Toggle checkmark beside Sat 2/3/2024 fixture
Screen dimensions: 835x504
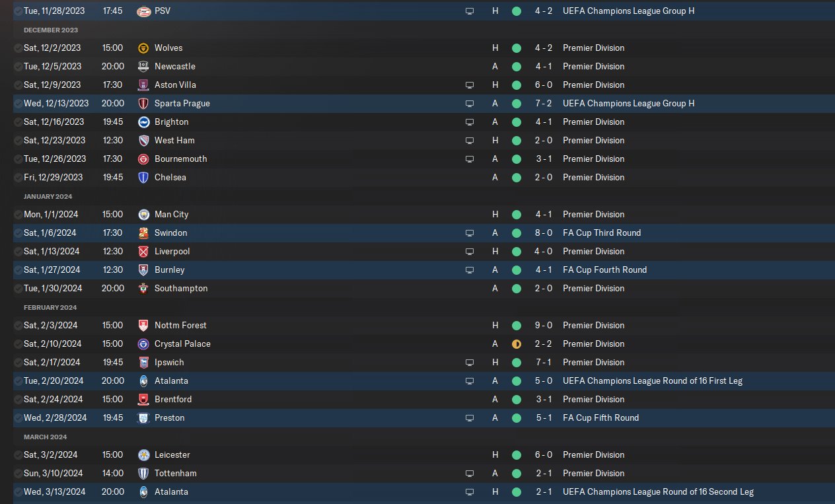pyautogui.click(x=17, y=326)
